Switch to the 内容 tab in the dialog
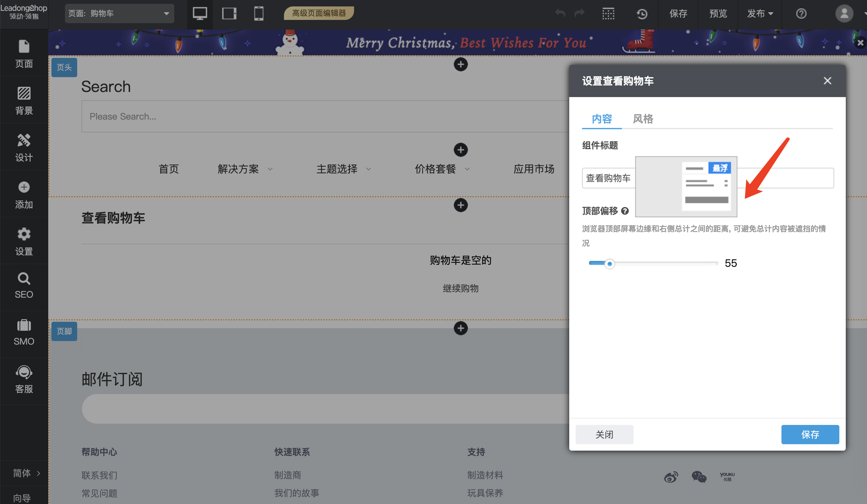The image size is (867, 504). tap(601, 119)
